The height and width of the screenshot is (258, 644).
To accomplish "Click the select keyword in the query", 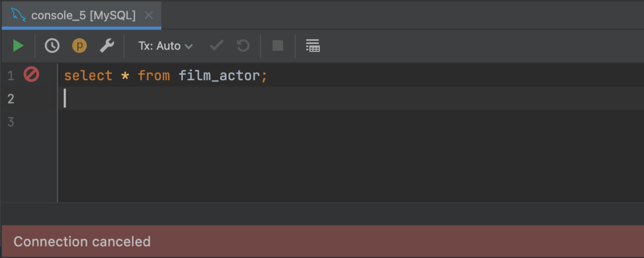I will [x=88, y=76].
